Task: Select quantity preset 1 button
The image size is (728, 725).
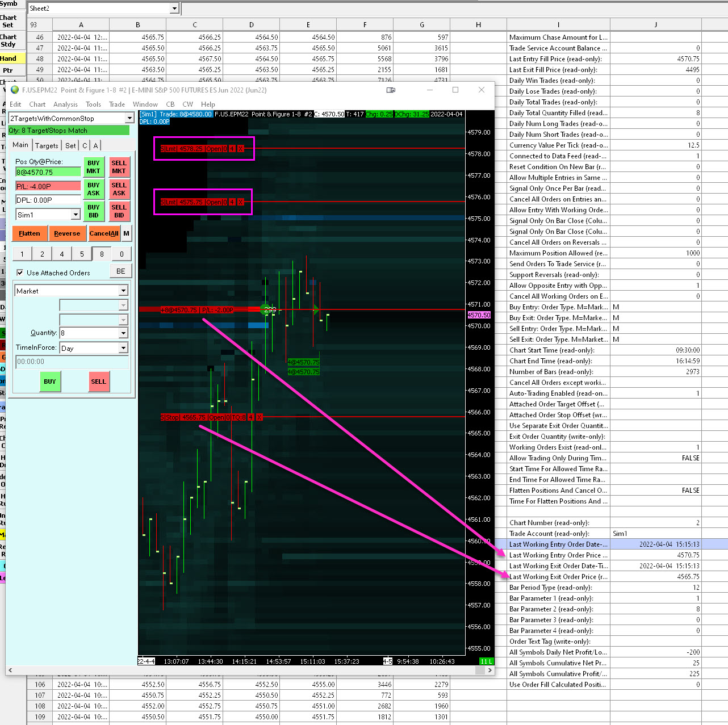Action: (22, 254)
